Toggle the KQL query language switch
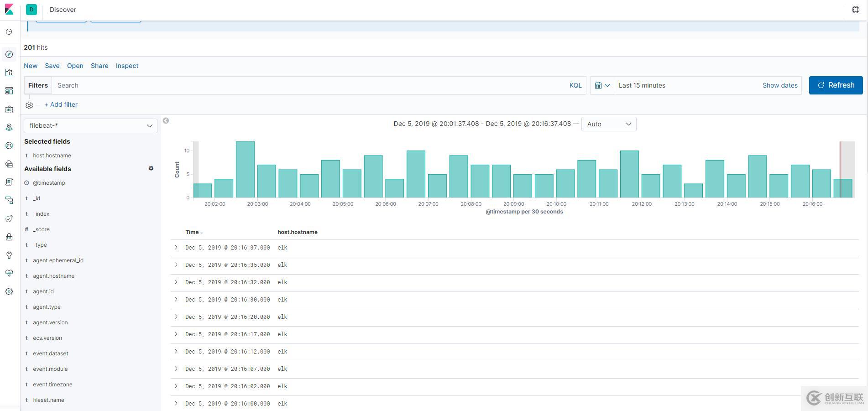Image resolution: width=868 pixels, height=411 pixels. (575, 85)
